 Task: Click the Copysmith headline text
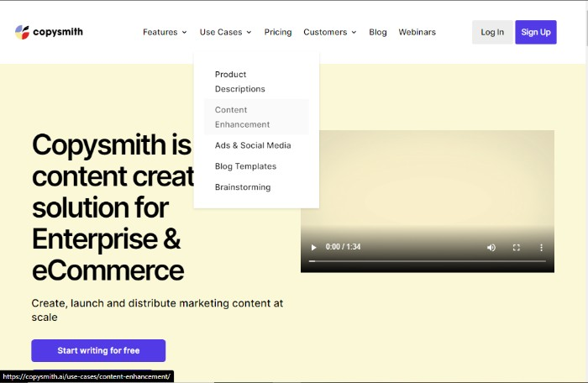coord(113,207)
